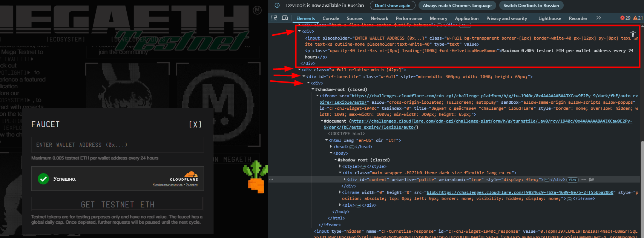Open the iframe src challenges.cloudflare.com link

495,96
